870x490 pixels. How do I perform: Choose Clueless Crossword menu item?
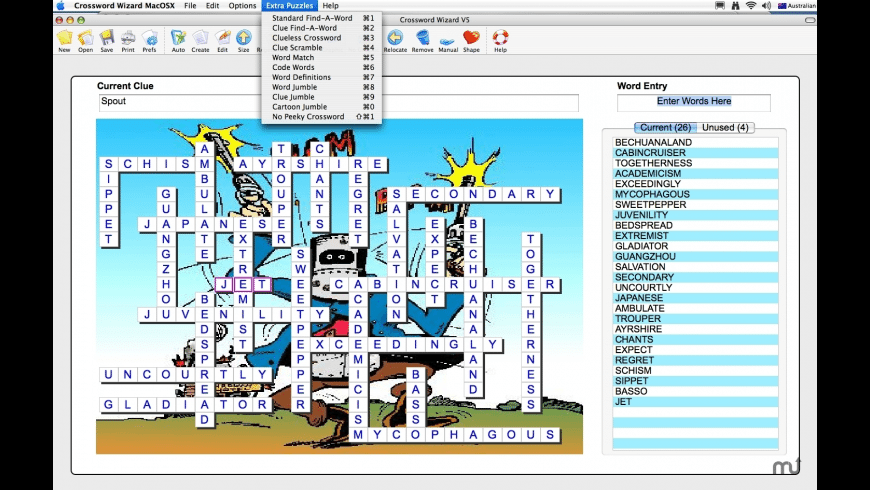[322, 38]
